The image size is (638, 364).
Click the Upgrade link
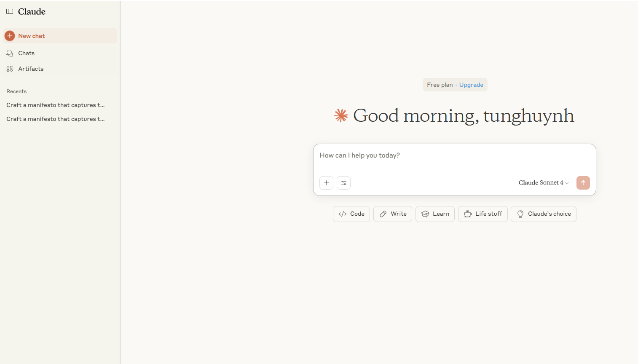point(471,85)
